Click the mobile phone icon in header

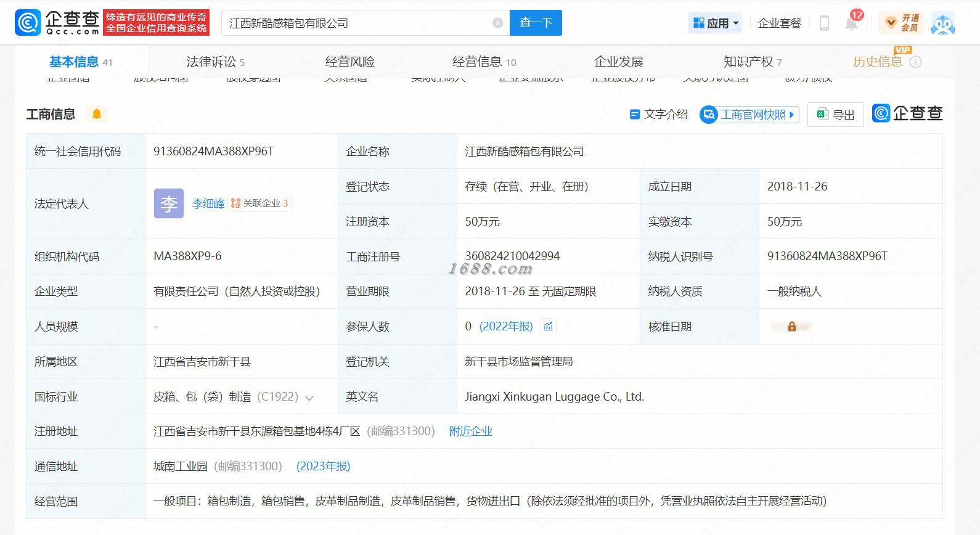(824, 23)
